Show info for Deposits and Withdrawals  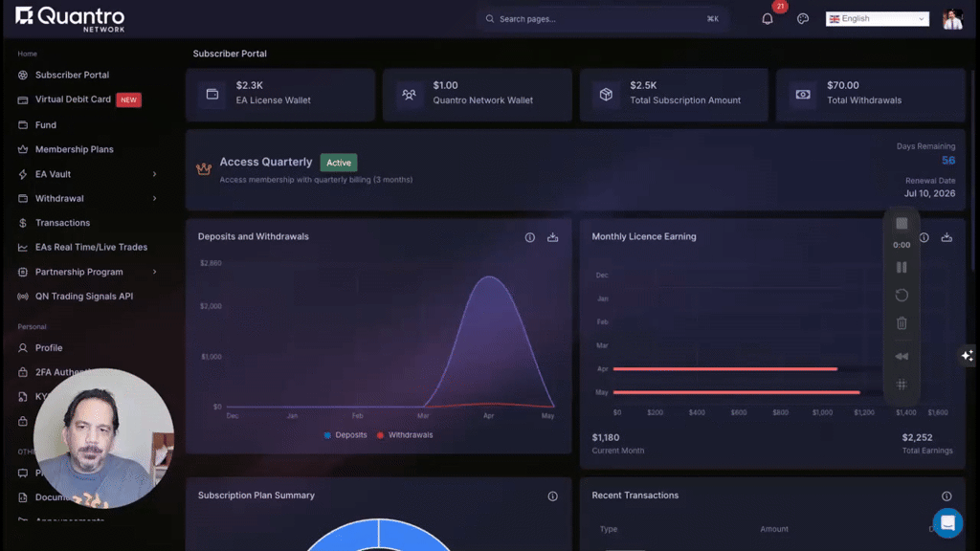(x=529, y=237)
